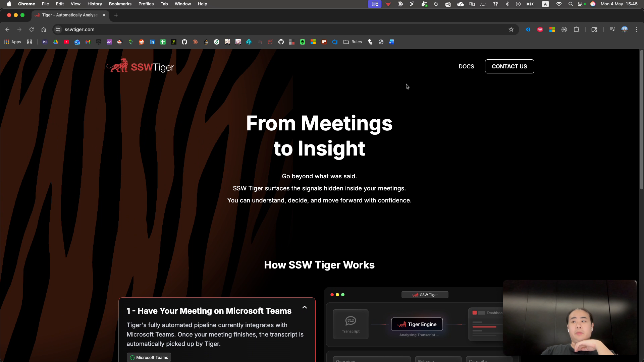The width and height of the screenshot is (644, 362).
Task: Reload the sswtiger.com page
Action: 32,29
